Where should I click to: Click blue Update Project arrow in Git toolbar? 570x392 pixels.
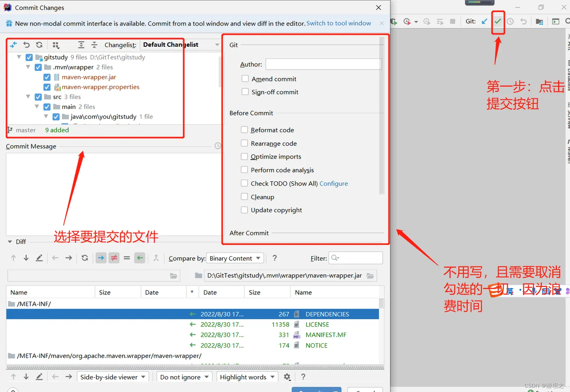(x=484, y=22)
